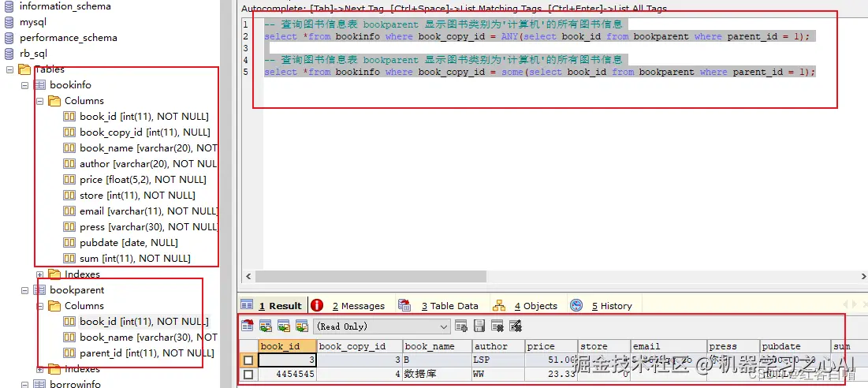Tick the checkbox for row 4454545
Viewport: 868px width, 388px height.
[x=248, y=375]
